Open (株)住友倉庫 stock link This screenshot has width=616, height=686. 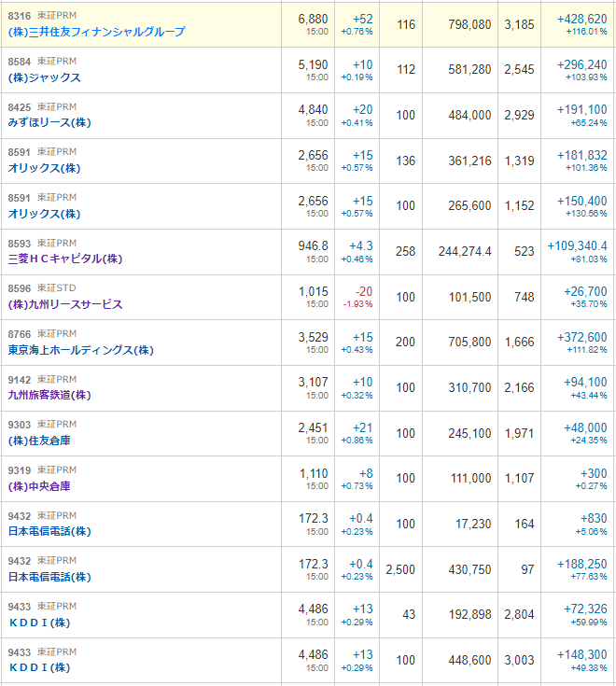(39, 441)
